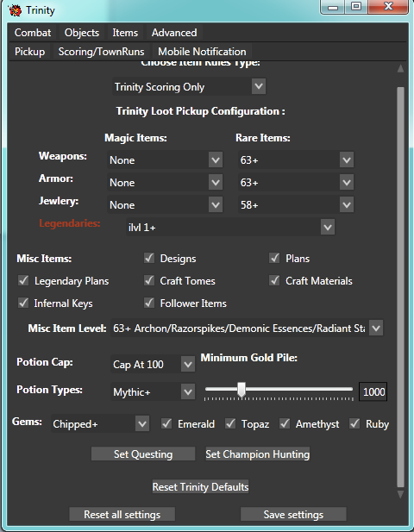Screen dimensions: 414x532
Task: Expand the Trinity Scoring Only dropdown
Action: point(189,87)
